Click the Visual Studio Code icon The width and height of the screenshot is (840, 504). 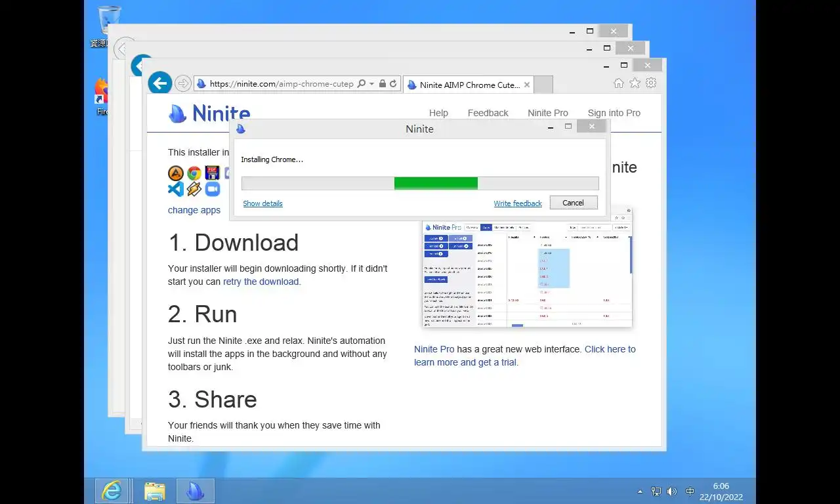[176, 189]
